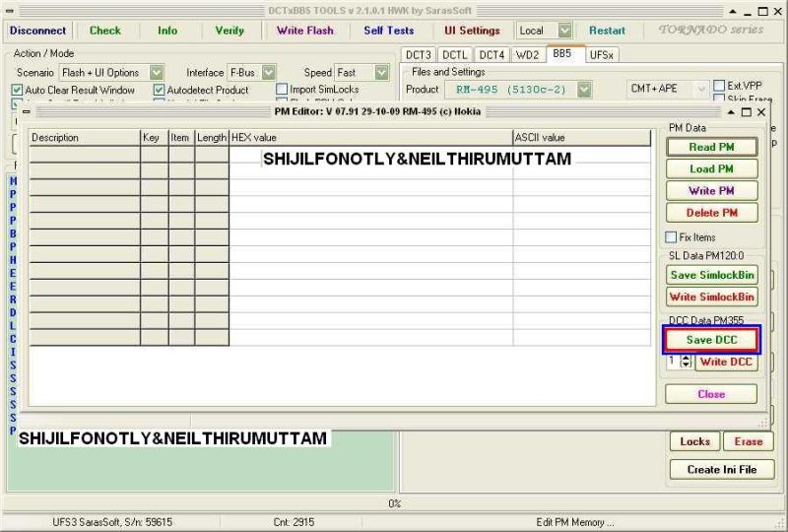This screenshot has width=788, height=532.
Task: Enable Fix Items checkbox in PM Editor
Action: [671, 236]
